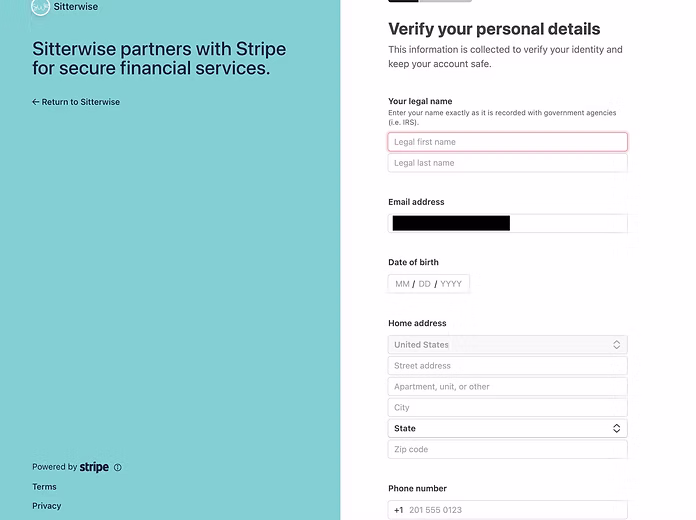This screenshot has height=520, width=696.
Task: Open the Terms link
Action: (44, 487)
